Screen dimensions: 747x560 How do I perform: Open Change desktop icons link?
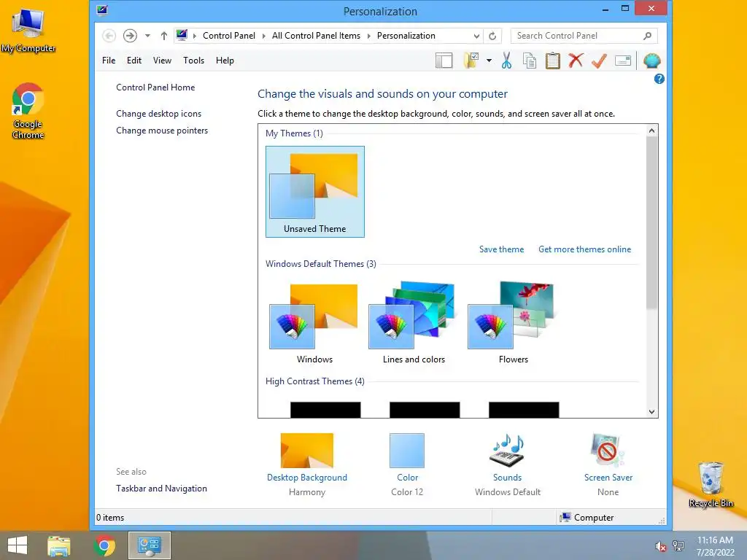(x=158, y=114)
